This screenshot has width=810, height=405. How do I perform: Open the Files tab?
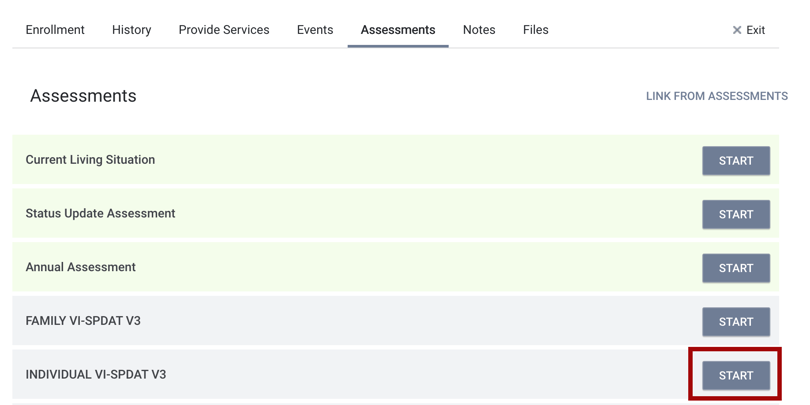tap(535, 30)
